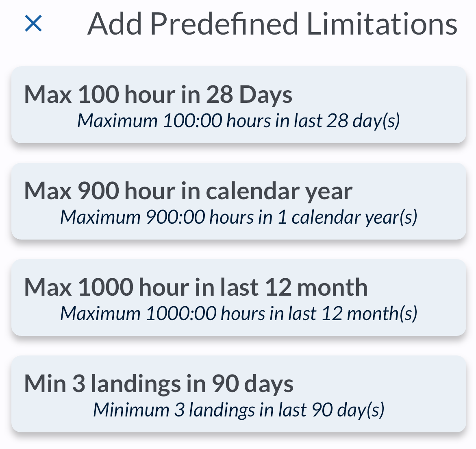Add the Max 900 hour calendar year limitation
Image resolution: width=476 pixels, height=449 pixels.
tap(188, 191)
